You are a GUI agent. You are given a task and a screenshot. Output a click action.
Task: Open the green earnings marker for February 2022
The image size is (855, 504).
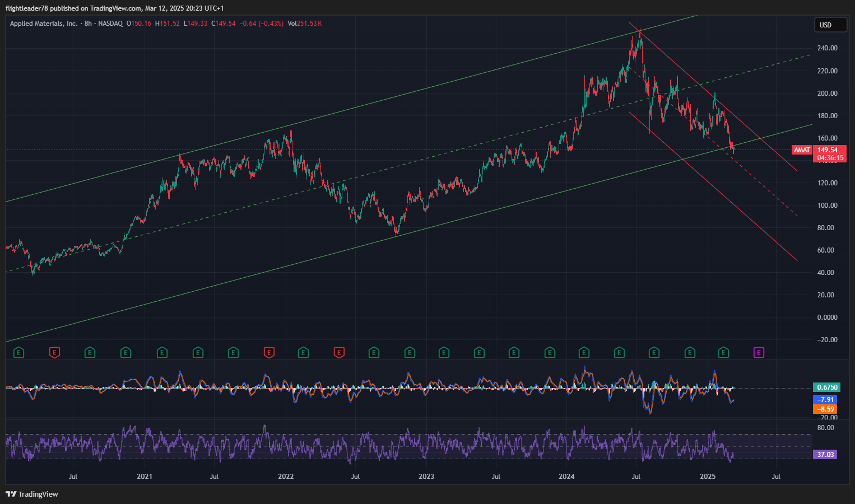[303, 352]
